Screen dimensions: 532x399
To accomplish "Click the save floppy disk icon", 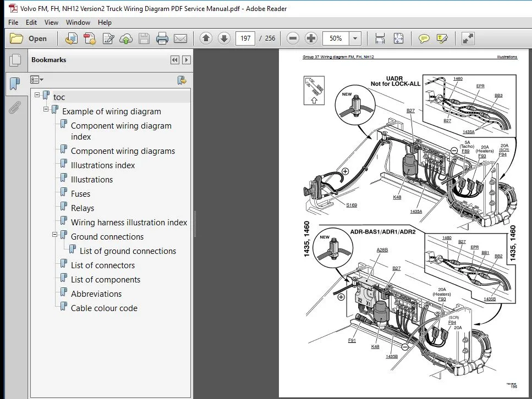I will tap(144, 38).
